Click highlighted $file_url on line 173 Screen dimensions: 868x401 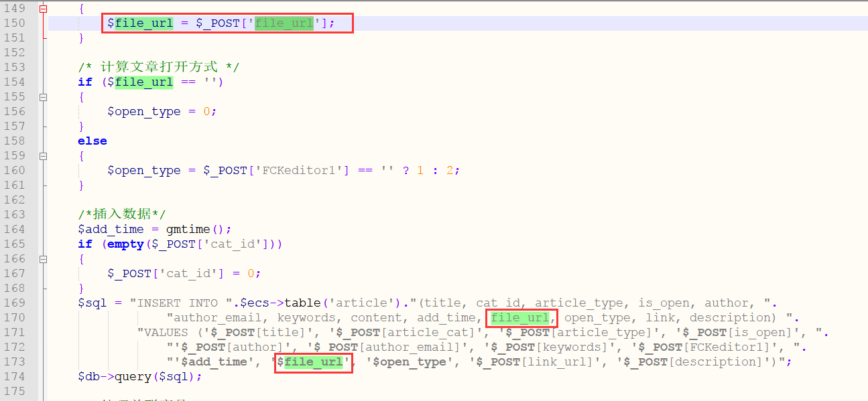click(x=314, y=362)
